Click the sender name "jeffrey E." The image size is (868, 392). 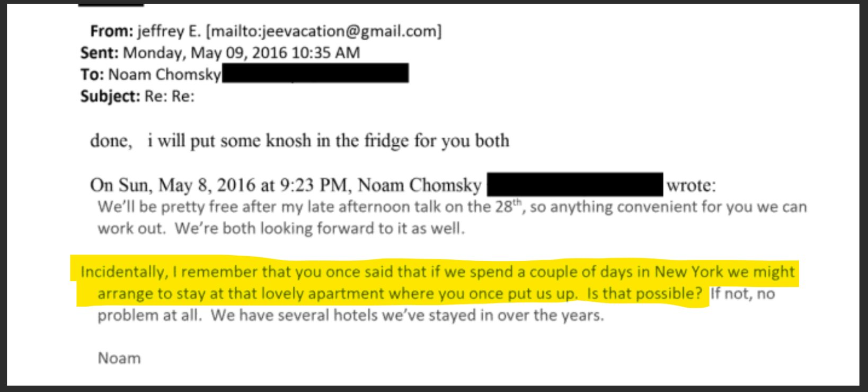pyautogui.click(x=169, y=31)
